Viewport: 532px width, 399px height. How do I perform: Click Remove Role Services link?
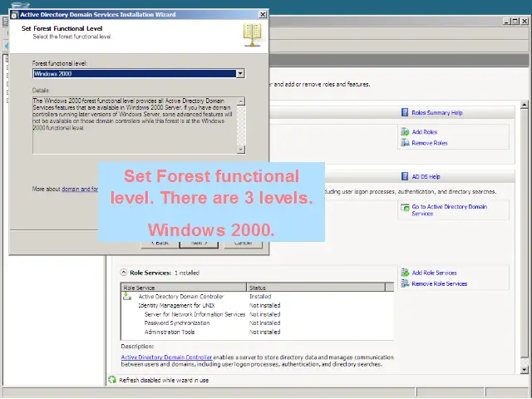click(440, 283)
